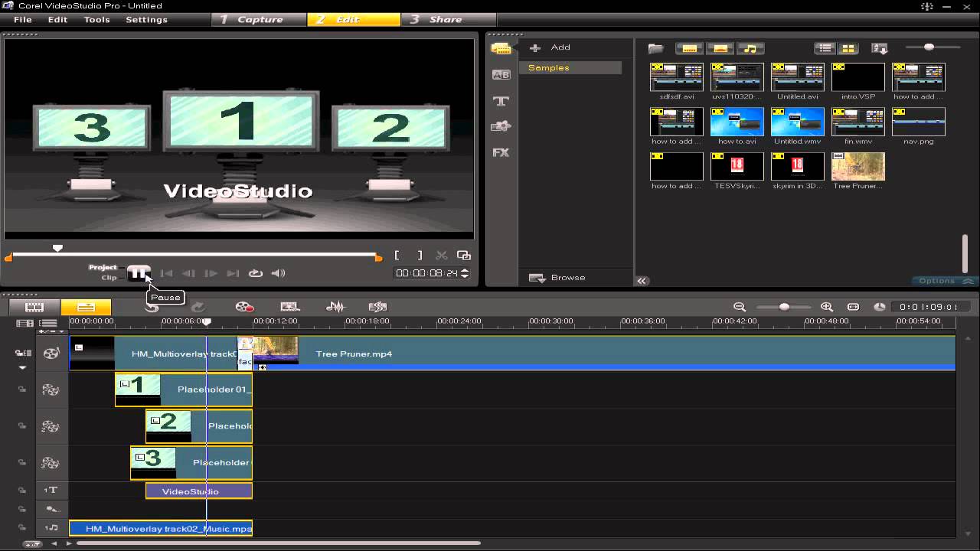Undo the last action
The height and width of the screenshot is (551, 980).
pyautogui.click(x=152, y=307)
